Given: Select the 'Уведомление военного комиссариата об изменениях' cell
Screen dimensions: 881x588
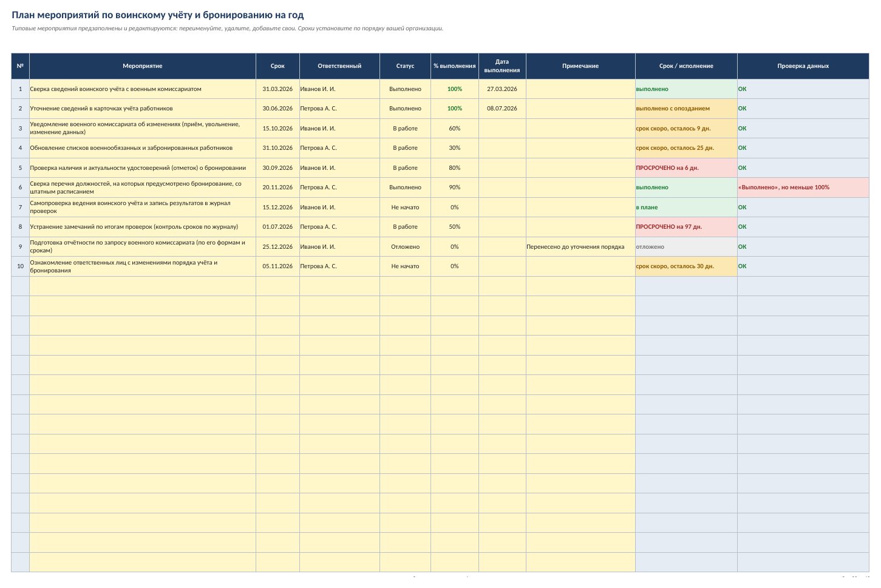Looking at the screenshot, I should 143,129.
